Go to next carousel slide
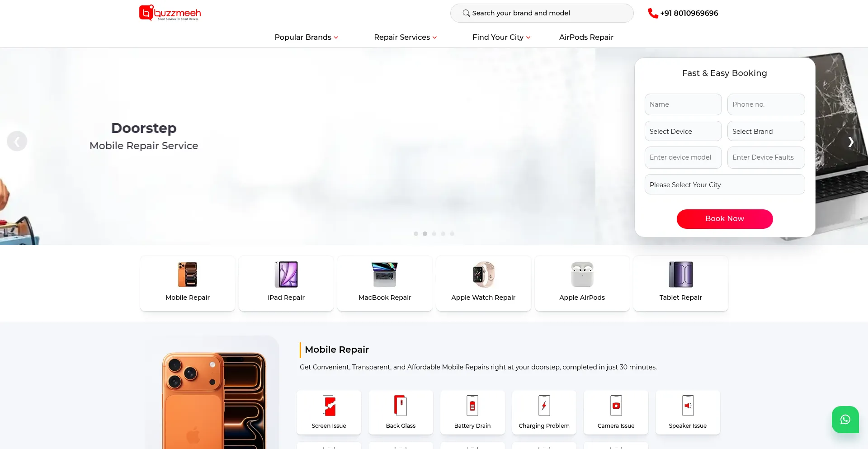Screen dimensions: 868x449 click(x=851, y=142)
